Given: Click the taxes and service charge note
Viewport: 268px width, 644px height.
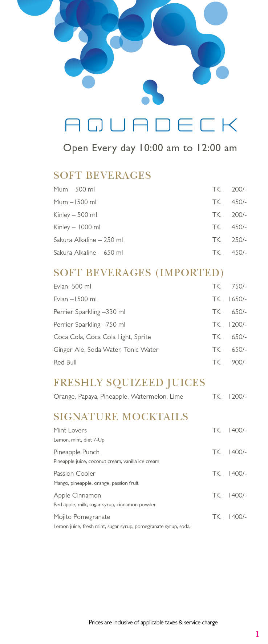Looking at the screenshot, I should click(153, 623).
